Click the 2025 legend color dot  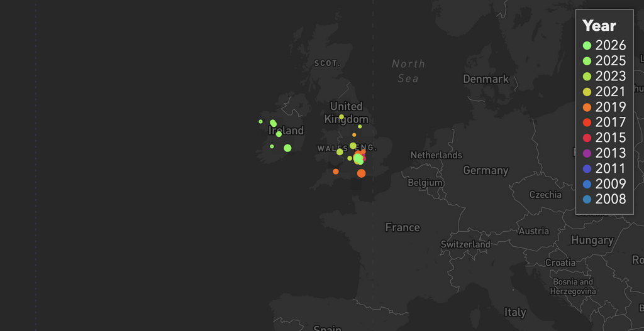587,61
